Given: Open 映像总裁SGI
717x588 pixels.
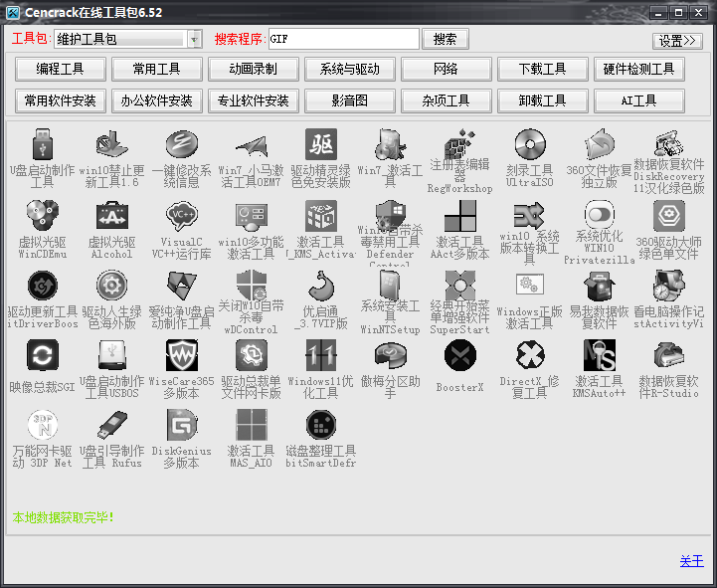Looking at the screenshot, I should (x=42, y=355).
